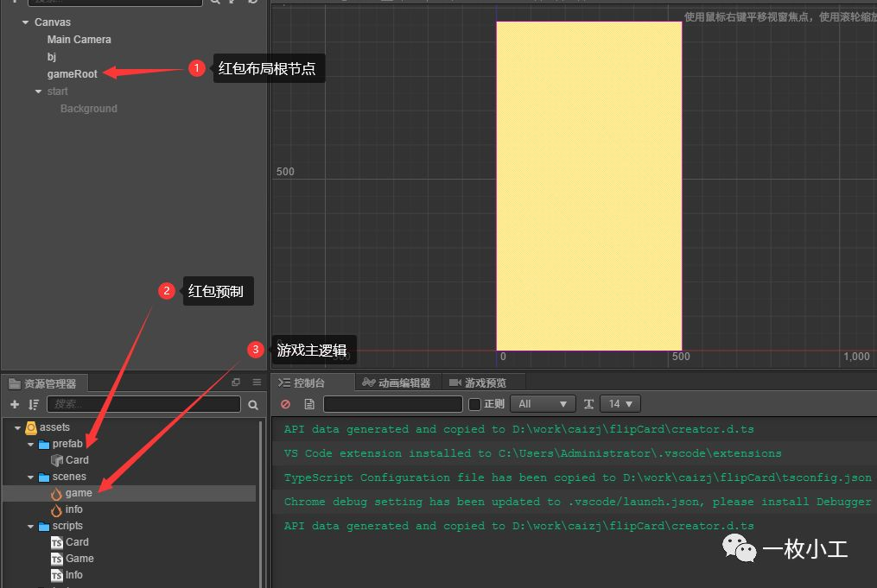
Task: Switch to the 动画编辑器 tab
Action: (x=397, y=383)
